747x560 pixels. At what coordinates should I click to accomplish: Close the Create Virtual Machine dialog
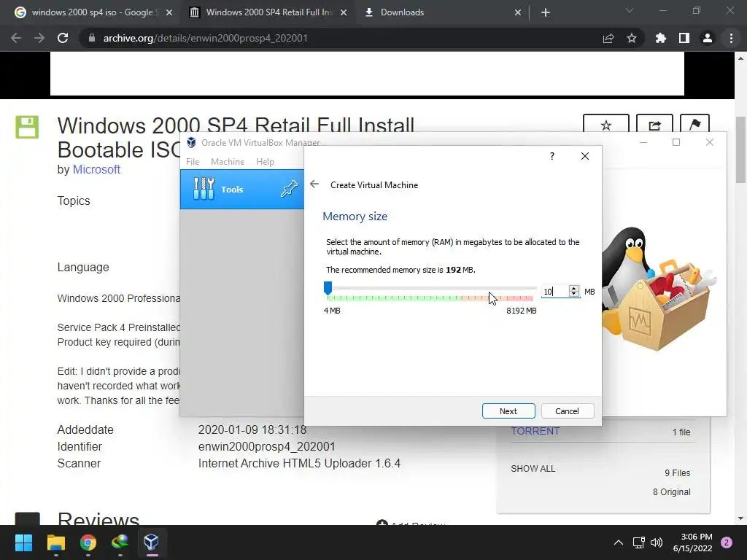[585, 156]
